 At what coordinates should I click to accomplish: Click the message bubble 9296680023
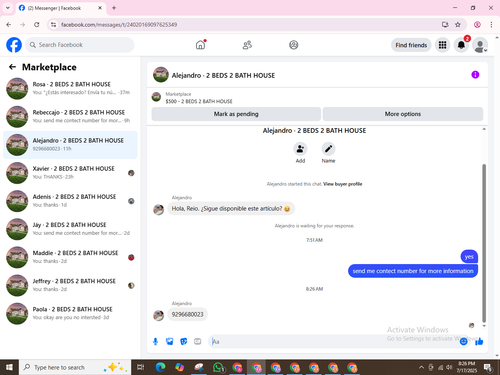click(187, 314)
